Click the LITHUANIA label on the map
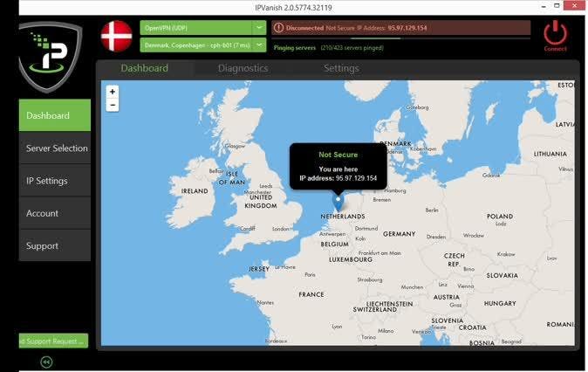588x372 pixels. [550, 154]
